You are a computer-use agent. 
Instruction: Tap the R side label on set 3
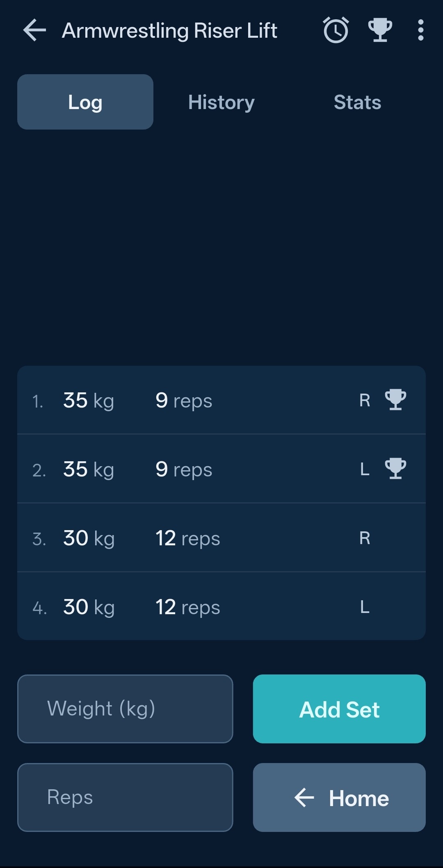365,538
